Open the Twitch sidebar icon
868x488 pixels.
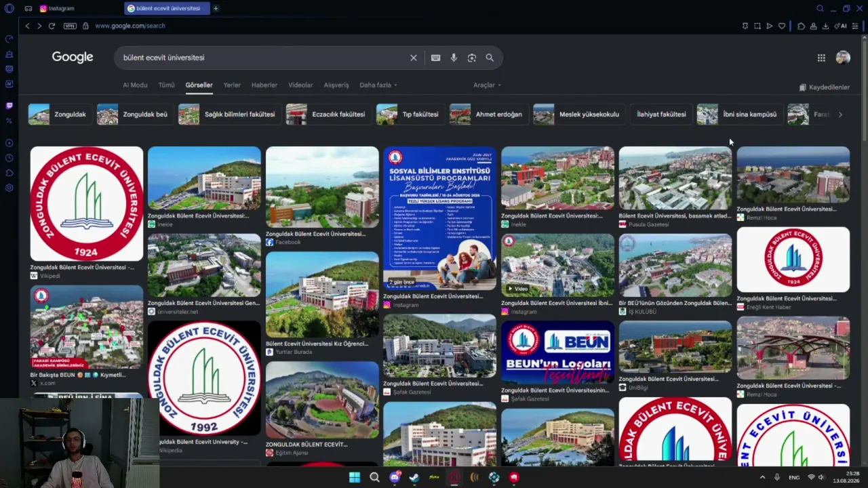click(x=9, y=106)
